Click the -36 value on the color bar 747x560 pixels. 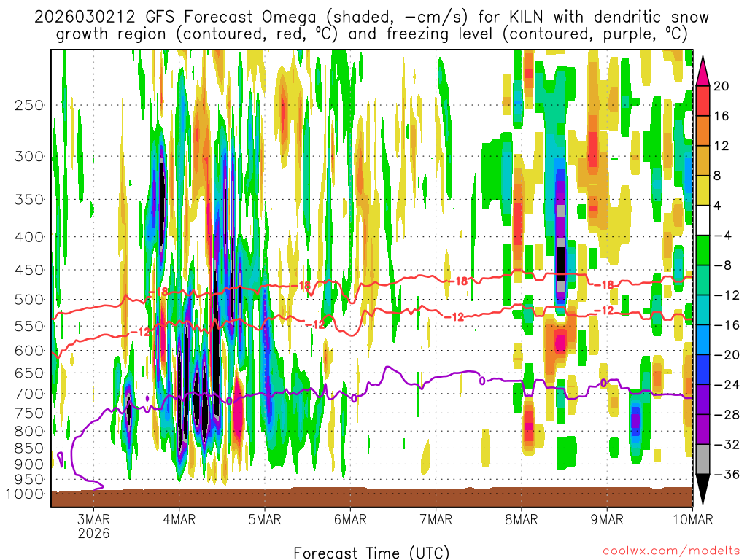[727, 475]
